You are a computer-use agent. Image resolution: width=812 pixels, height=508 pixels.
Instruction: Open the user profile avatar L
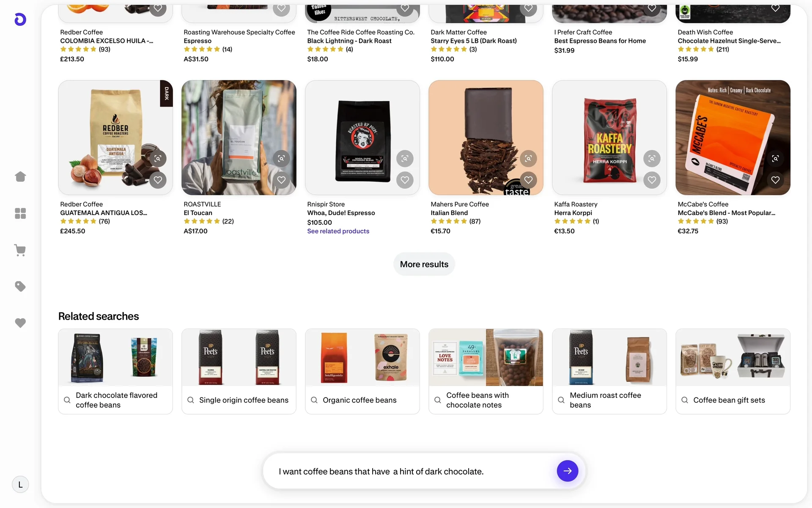coord(20,485)
